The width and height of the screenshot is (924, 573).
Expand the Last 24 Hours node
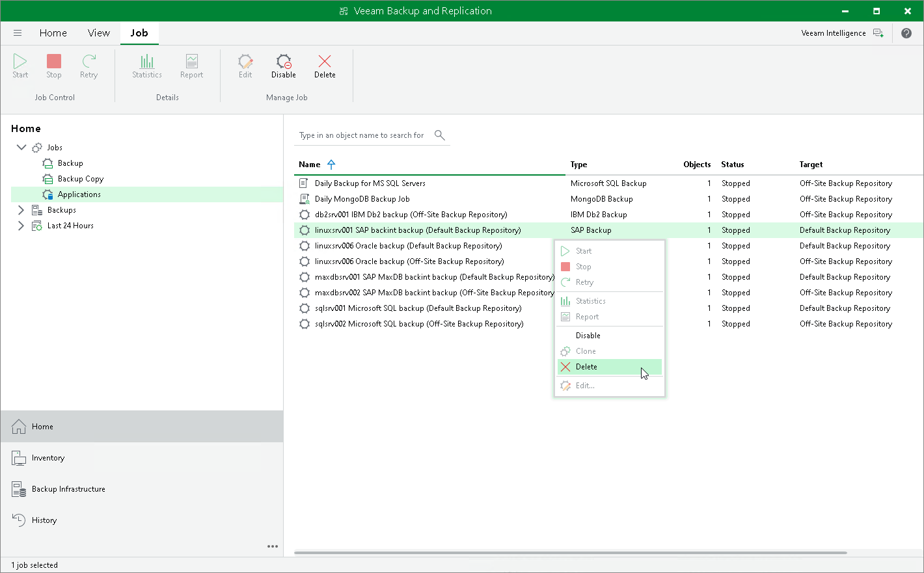[21, 226]
